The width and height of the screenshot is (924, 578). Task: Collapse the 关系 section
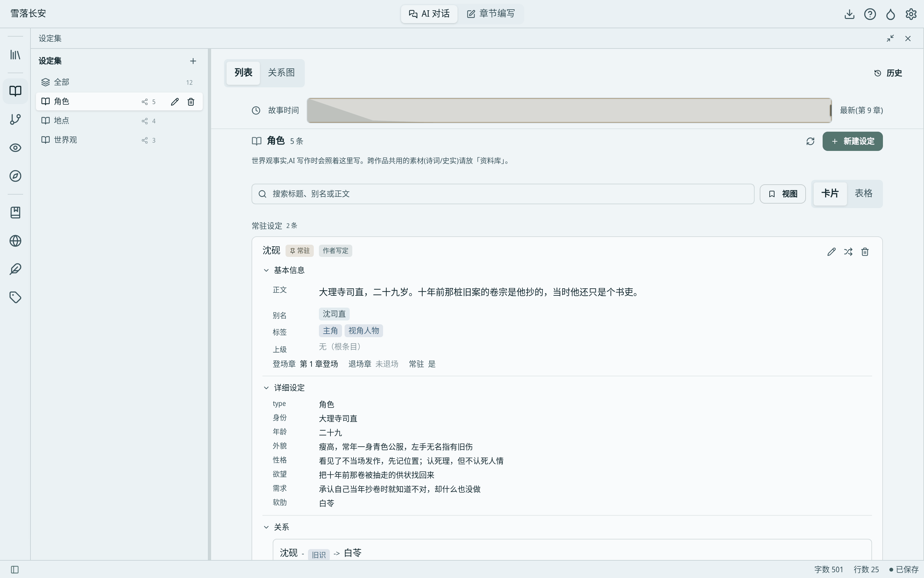276,527
